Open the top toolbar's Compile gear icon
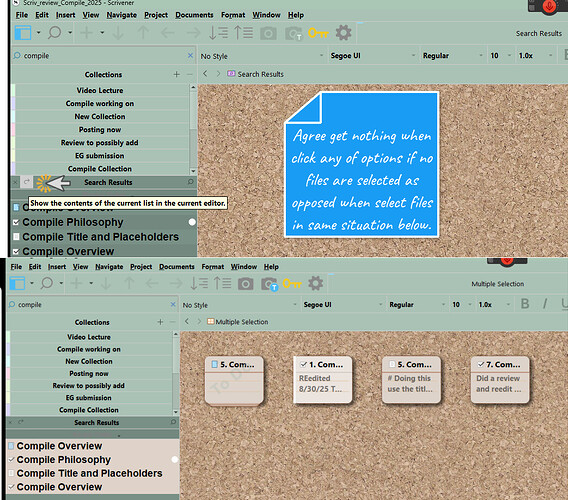Viewport: 568px width, 500px height. (343, 33)
